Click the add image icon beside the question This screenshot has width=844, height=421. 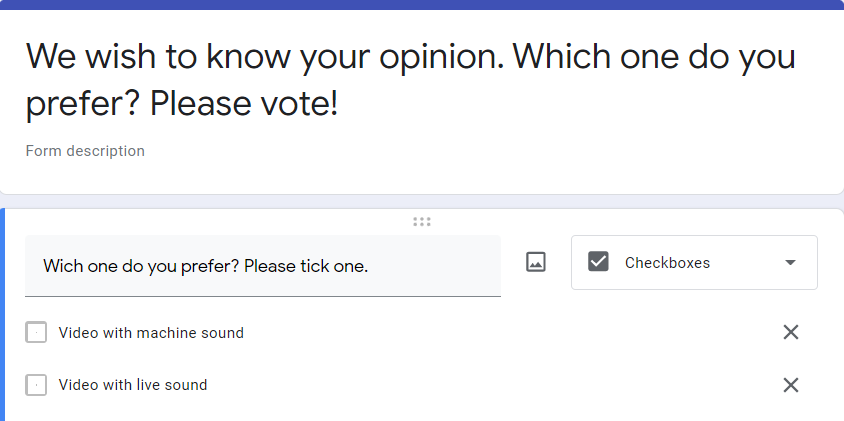pos(536,262)
